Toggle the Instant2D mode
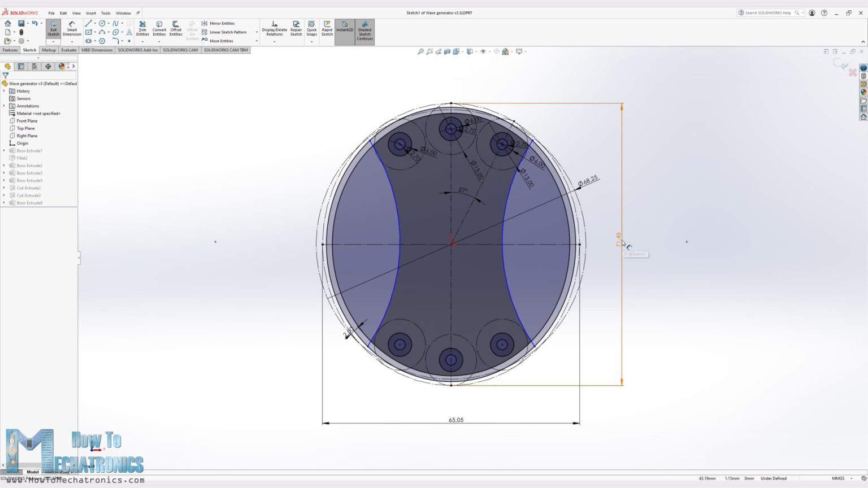Viewport: 868px width, 488px height. click(344, 28)
